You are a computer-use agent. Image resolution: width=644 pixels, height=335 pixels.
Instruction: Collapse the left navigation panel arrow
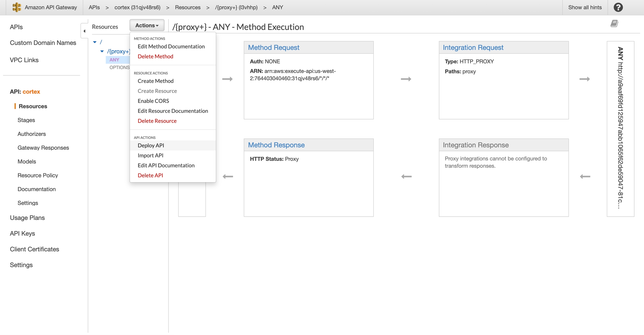tap(84, 31)
